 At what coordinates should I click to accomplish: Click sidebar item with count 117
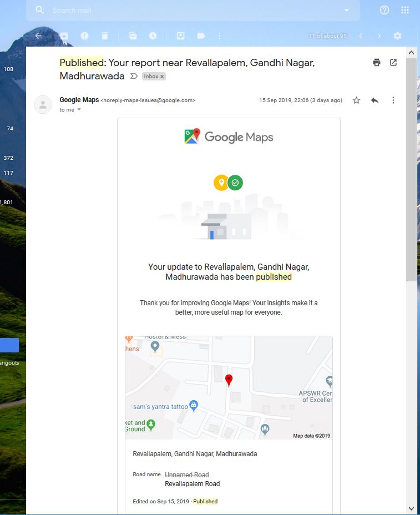(x=8, y=173)
